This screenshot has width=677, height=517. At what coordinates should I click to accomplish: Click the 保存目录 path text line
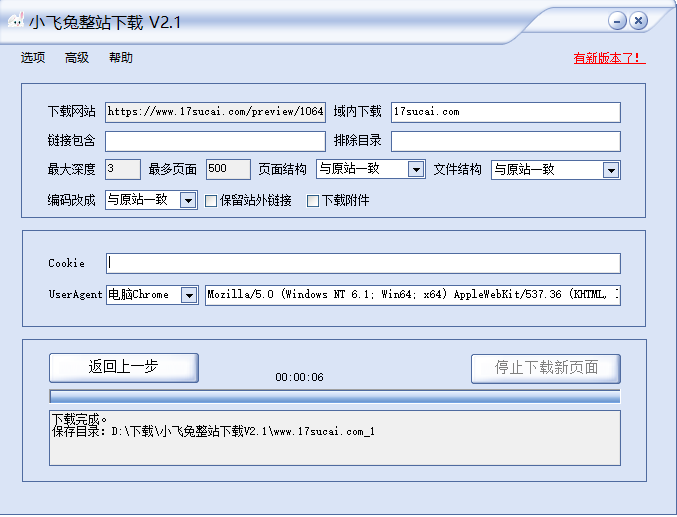coord(213,431)
